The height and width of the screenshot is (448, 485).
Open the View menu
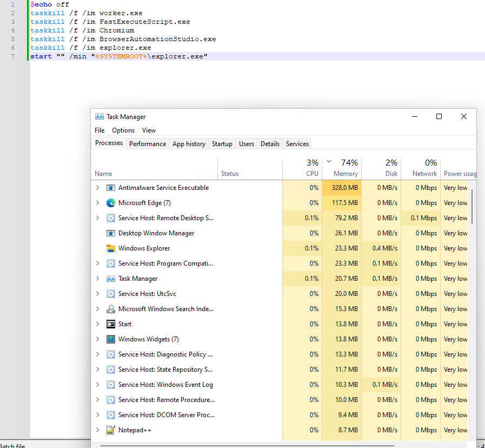click(x=149, y=130)
